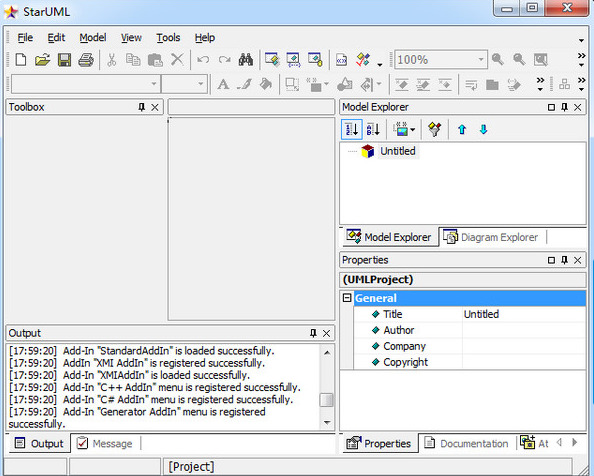Open Find with the binoculars icon
Screen dimensions: 594x476
(245, 60)
